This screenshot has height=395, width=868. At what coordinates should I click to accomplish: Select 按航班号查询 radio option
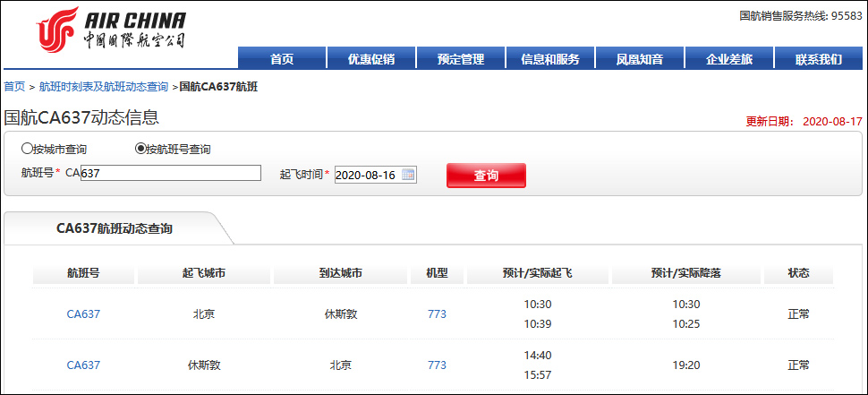click(140, 149)
